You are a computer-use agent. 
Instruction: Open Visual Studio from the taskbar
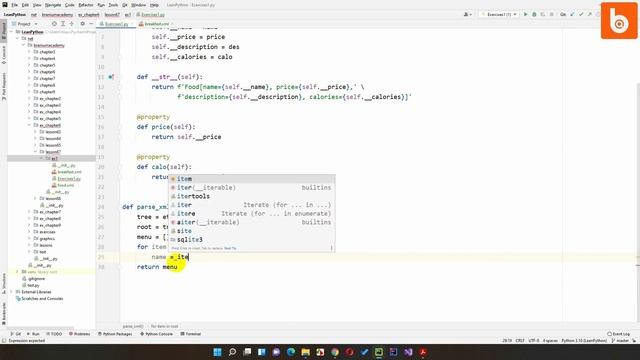[408, 352]
